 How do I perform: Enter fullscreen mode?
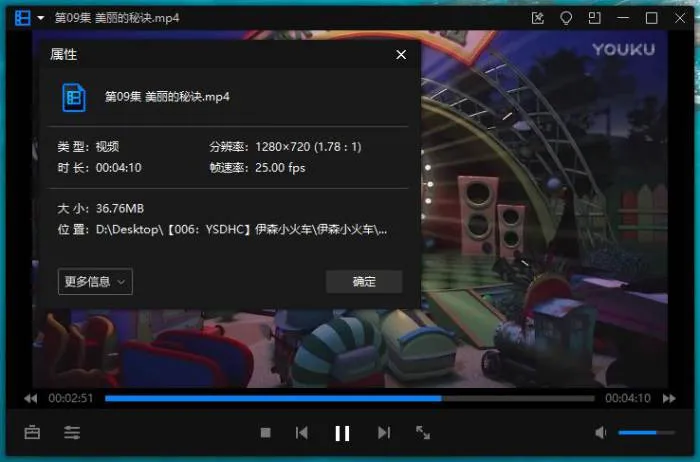pyautogui.click(x=423, y=433)
